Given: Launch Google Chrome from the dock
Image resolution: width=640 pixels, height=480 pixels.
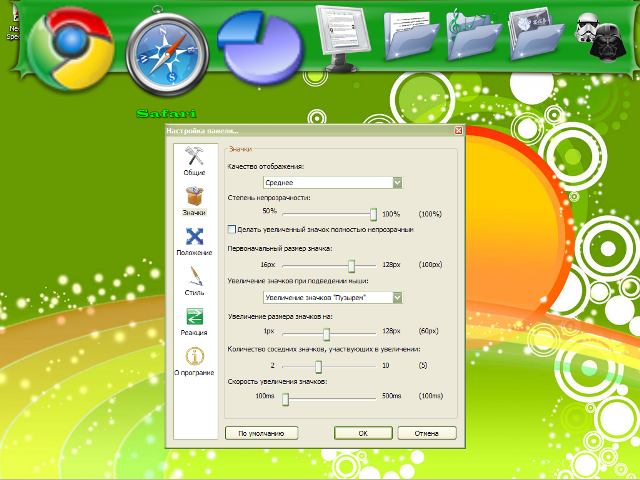Looking at the screenshot, I should click(70, 48).
